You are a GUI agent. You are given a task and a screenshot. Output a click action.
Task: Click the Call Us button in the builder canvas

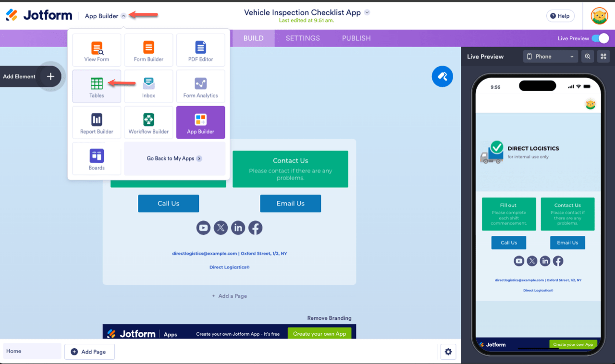tap(169, 204)
